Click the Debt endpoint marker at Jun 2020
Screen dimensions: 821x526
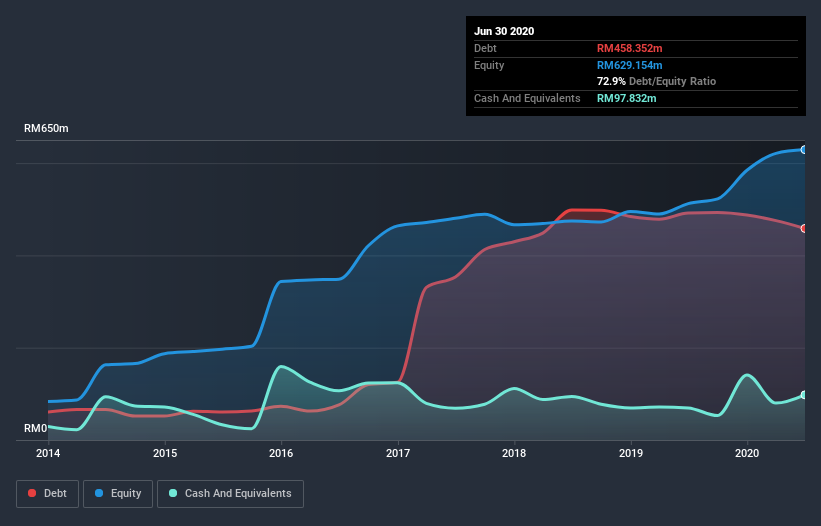coord(804,228)
